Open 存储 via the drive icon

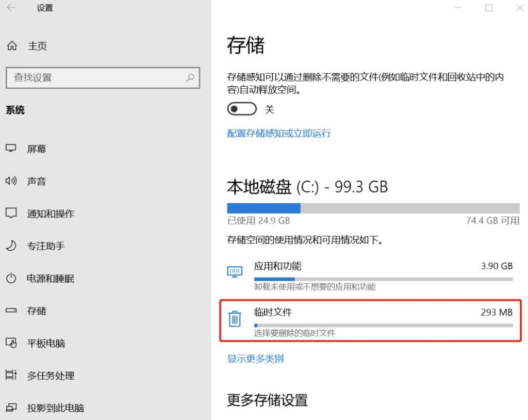click(12, 311)
